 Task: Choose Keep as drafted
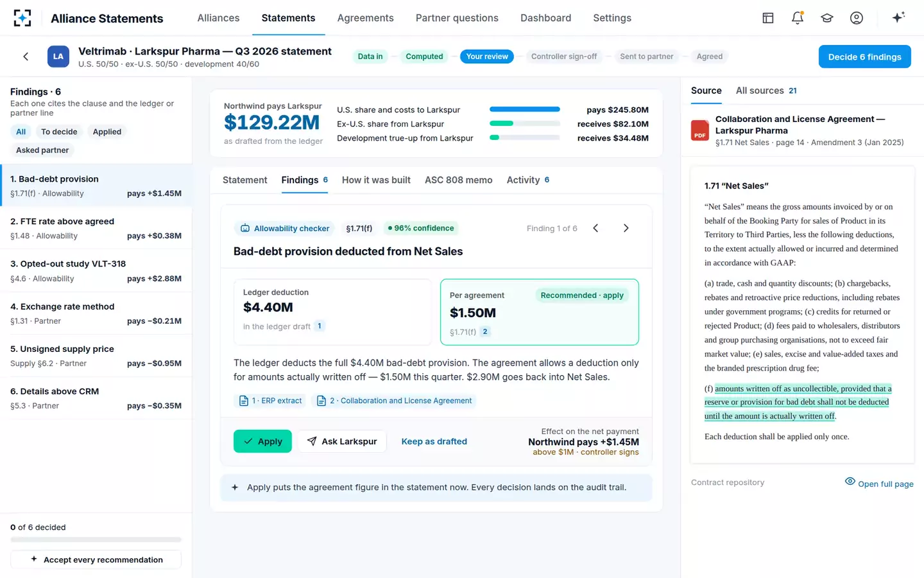pyautogui.click(x=434, y=441)
